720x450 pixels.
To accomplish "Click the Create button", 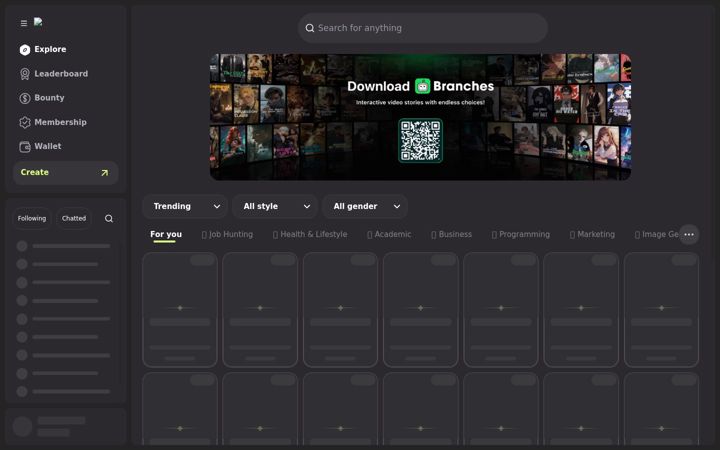I will (x=66, y=173).
